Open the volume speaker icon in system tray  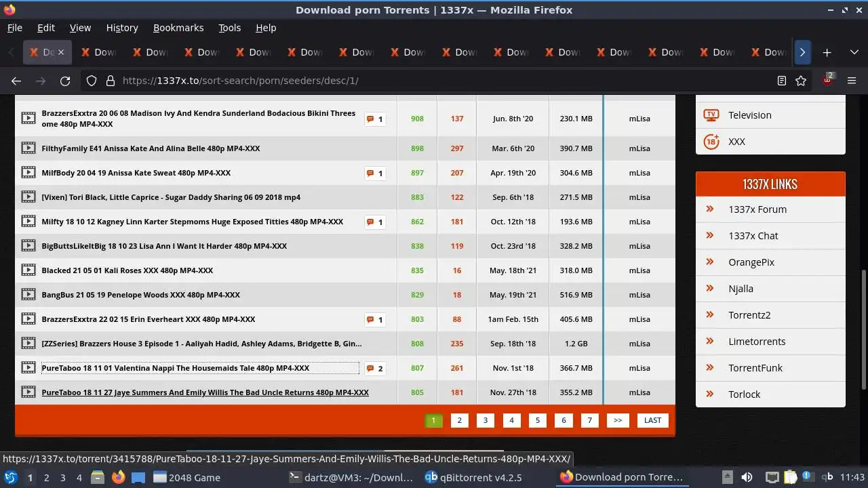[747, 477]
